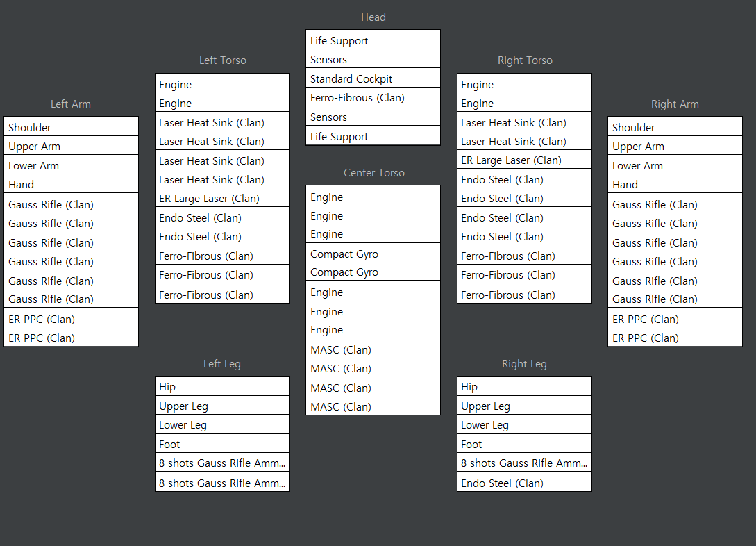The width and height of the screenshot is (756, 546).
Task: Select the Engine slots in Left Torso
Action: (222, 94)
